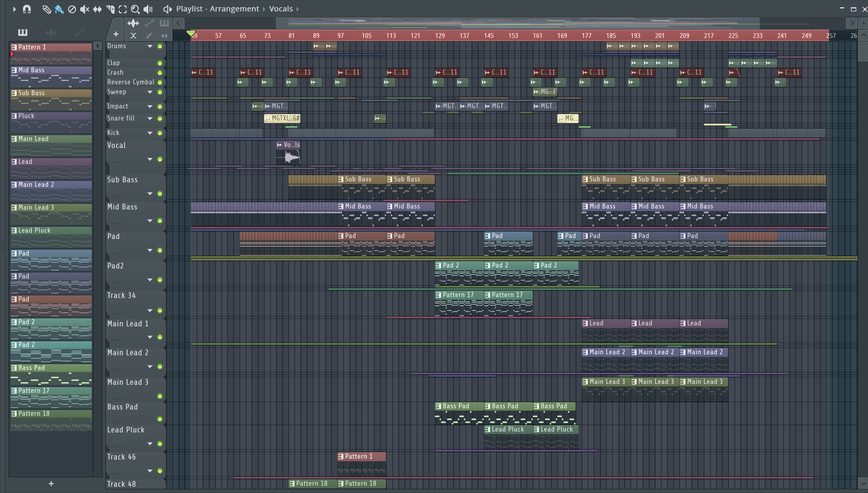This screenshot has height=493, width=868.
Task: Select the Paint brush tool
Action: pyautogui.click(x=59, y=9)
